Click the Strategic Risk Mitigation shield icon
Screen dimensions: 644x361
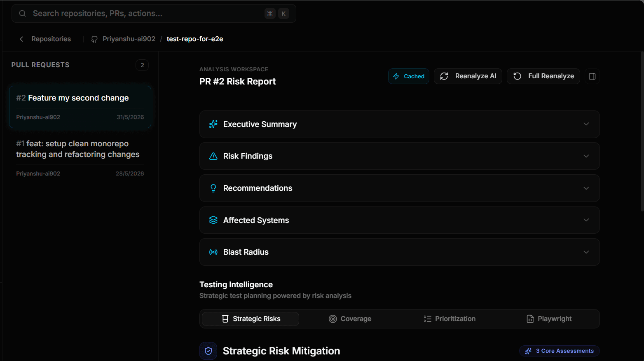208,351
